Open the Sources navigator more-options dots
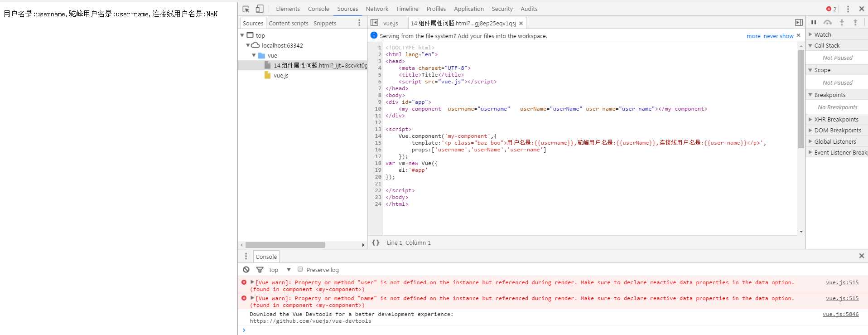 tap(359, 23)
